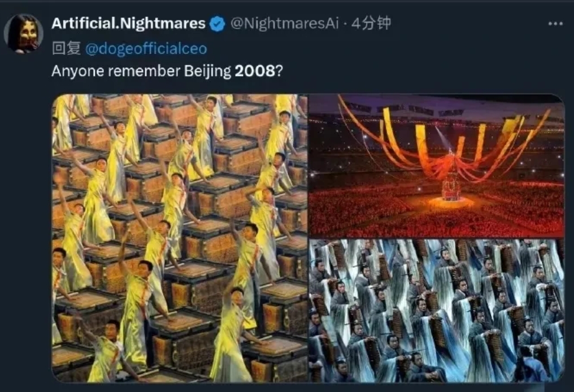Open the yellow-robed drummers photo

click(180, 238)
